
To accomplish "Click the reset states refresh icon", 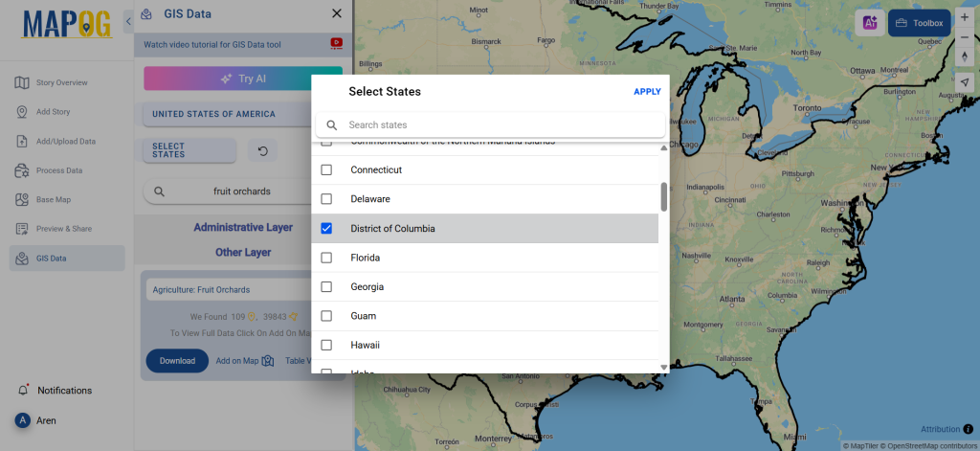I will (x=263, y=150).
